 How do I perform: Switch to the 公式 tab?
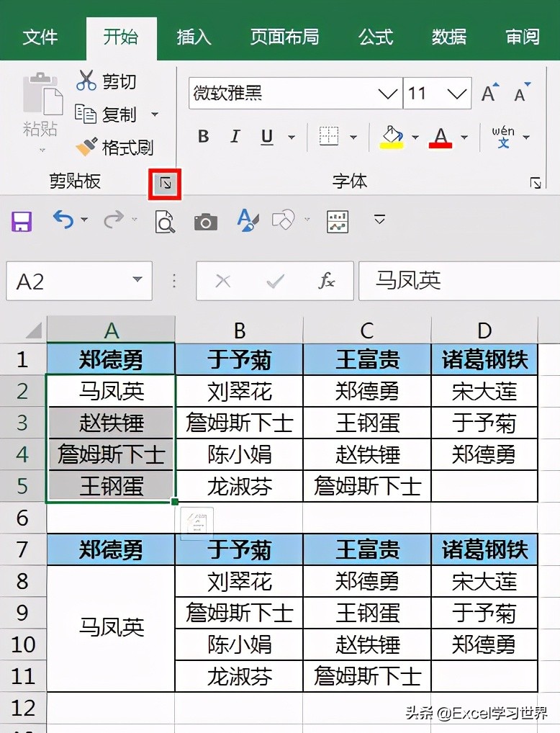coord(375,37)
